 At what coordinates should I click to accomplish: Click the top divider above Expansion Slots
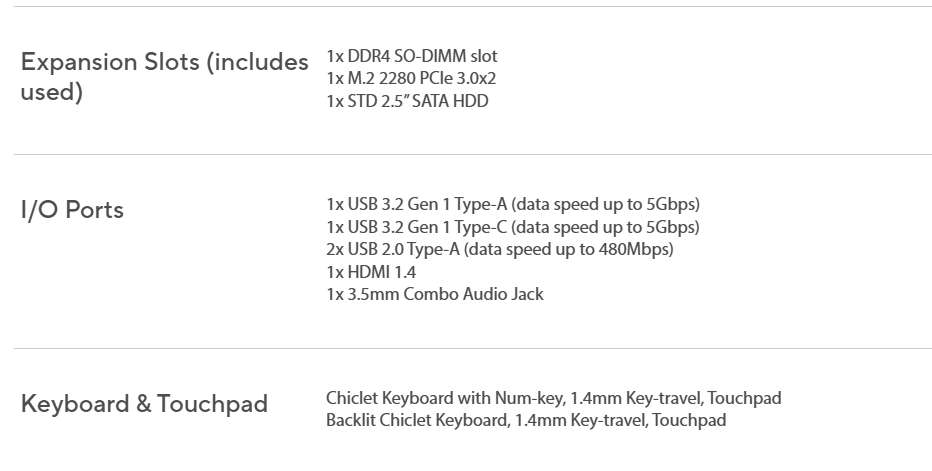pyautogui.click(x=472, y=7)
